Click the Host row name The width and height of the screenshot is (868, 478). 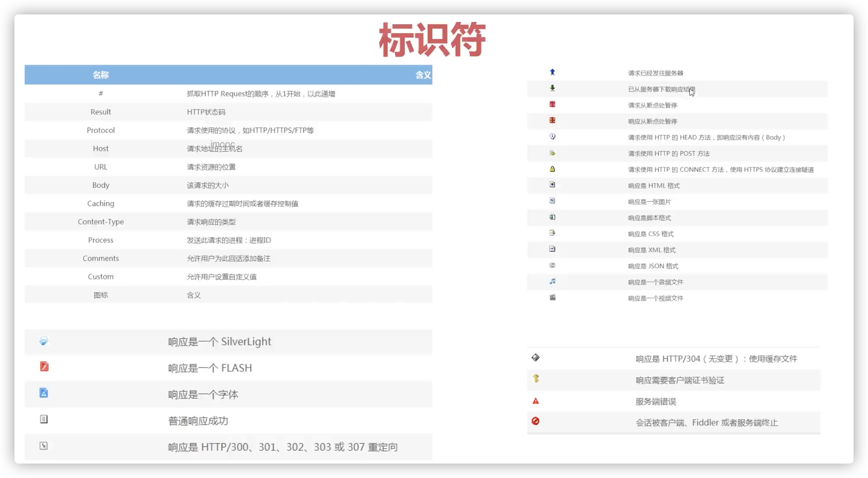[101, 149]
